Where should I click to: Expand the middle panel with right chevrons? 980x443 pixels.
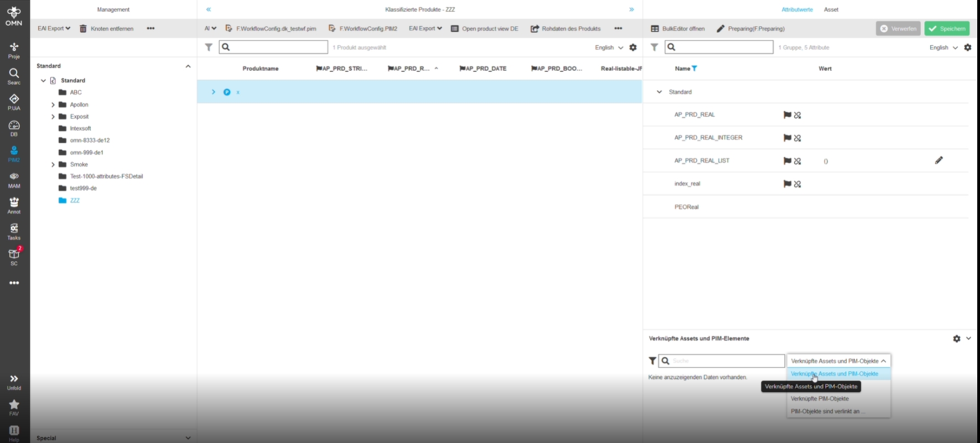pyautogui.click(x=631, y=9)
